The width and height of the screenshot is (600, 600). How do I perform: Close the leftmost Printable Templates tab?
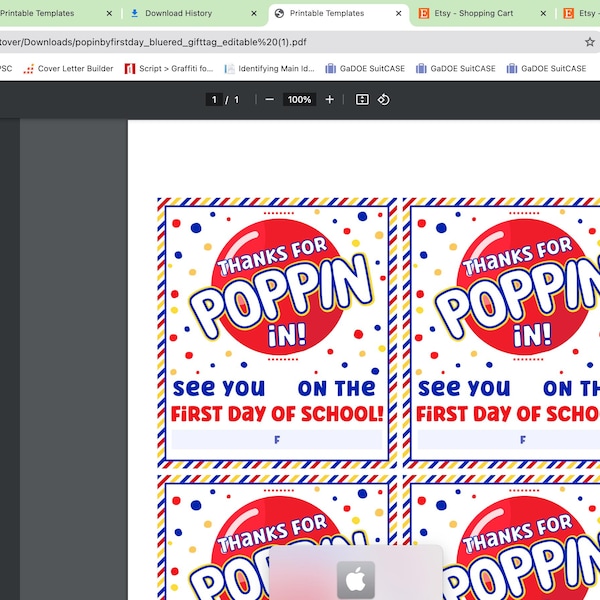click(x=109, y=13)
